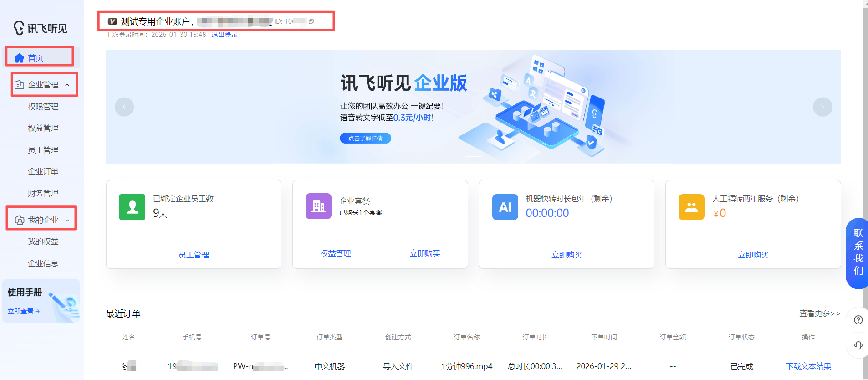Screen dimensions: 868x380
Task: Click the 使用手册 card title
Action: coord(25,293)
